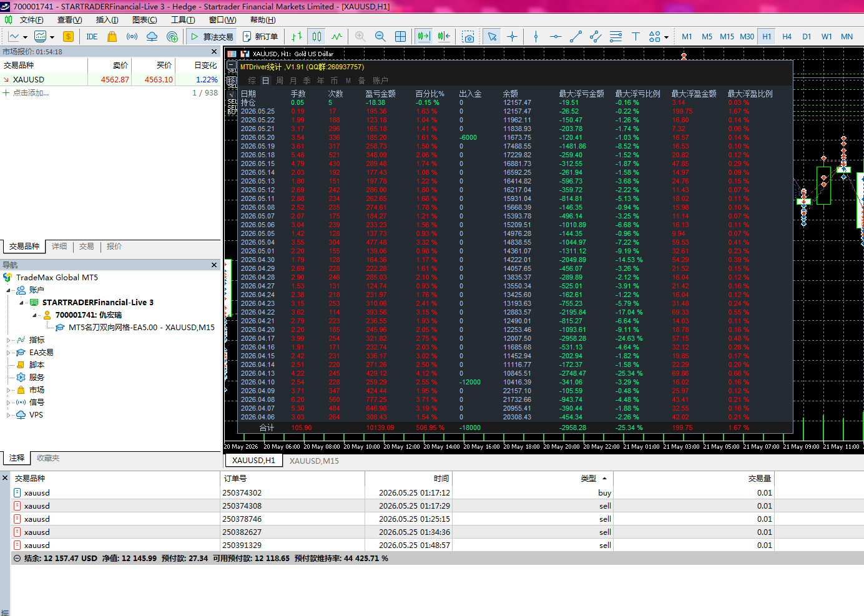
Task: Switch timeframe to M1
Action: point(687,36)
